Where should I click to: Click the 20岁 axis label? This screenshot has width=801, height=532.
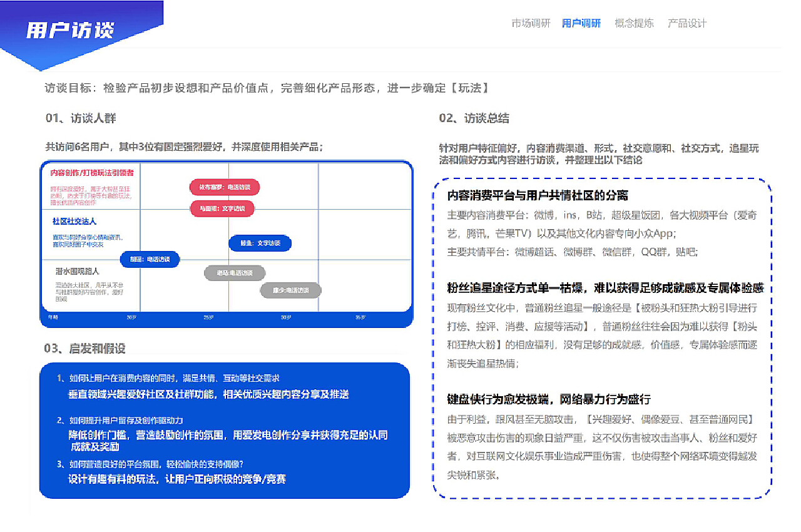(131, 318)
